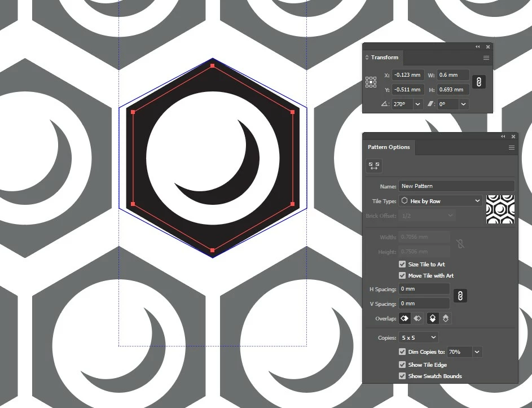
Task: Open the Dim Copies percentage dropdown arrow
Action: tap(477, 352)
